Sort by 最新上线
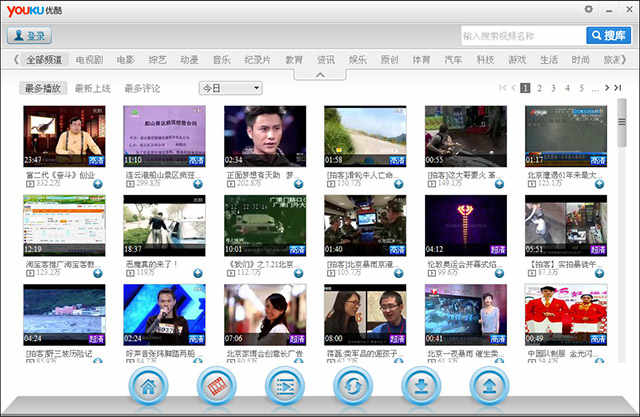640x417 pixels. pyautogui.click(x=93, y=88)
